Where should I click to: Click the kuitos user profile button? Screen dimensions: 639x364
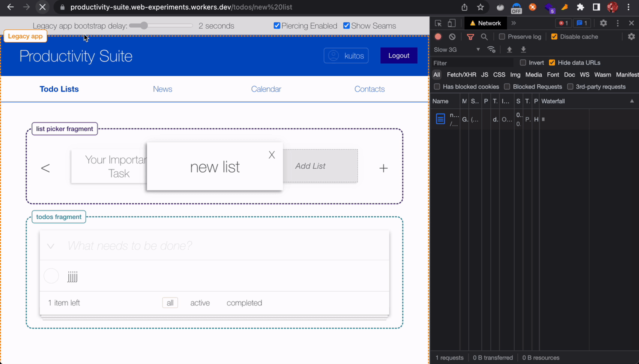pos(346,55)
